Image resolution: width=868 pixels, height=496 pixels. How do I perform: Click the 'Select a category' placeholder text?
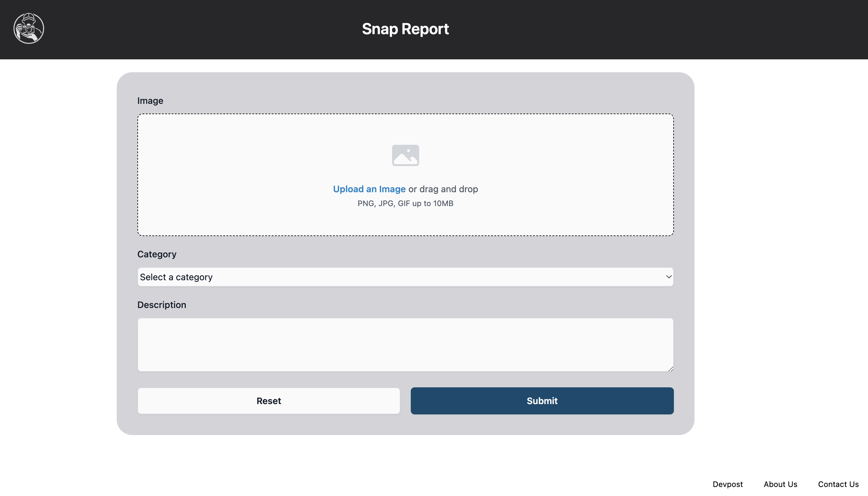click(176, 277)
